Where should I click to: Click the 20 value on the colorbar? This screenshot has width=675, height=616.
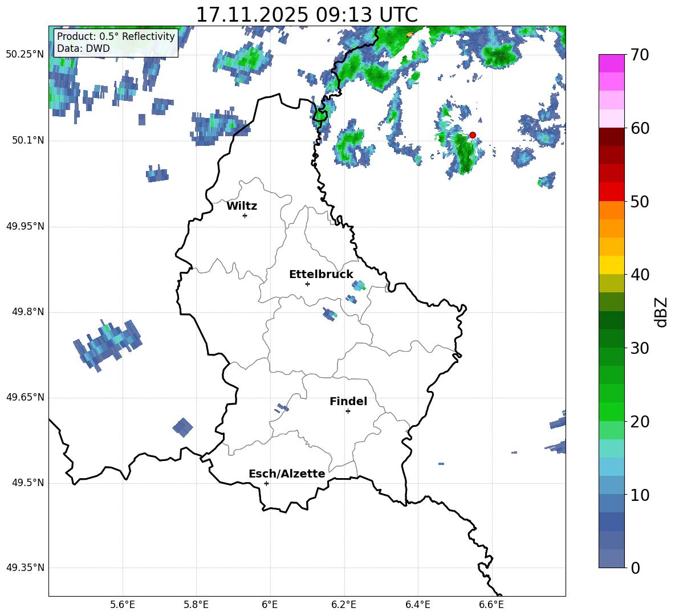coord(639,421)
